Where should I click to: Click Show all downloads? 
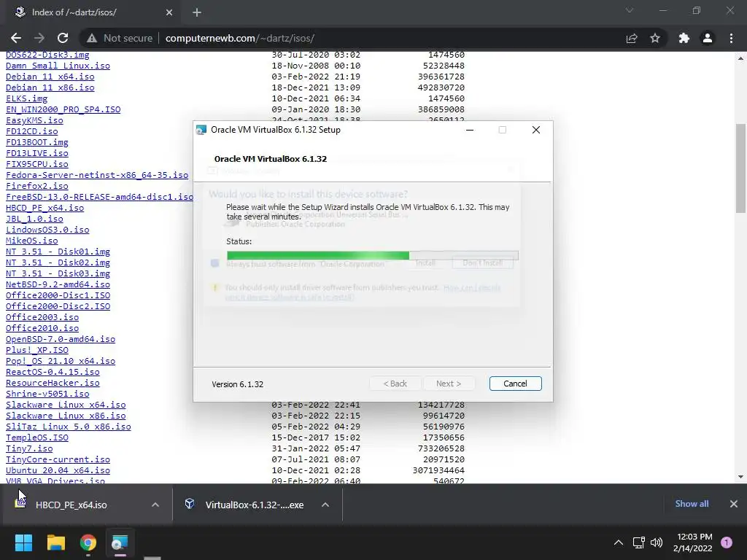[x=692, y=504]
